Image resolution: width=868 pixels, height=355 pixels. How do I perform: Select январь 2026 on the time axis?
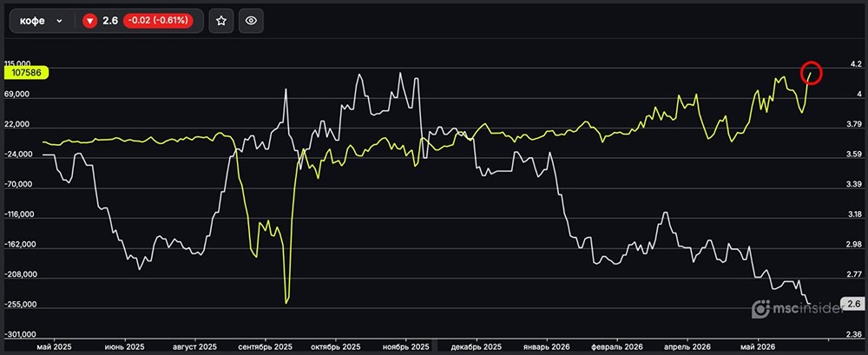pyautogui.click(x=547, y=346)
